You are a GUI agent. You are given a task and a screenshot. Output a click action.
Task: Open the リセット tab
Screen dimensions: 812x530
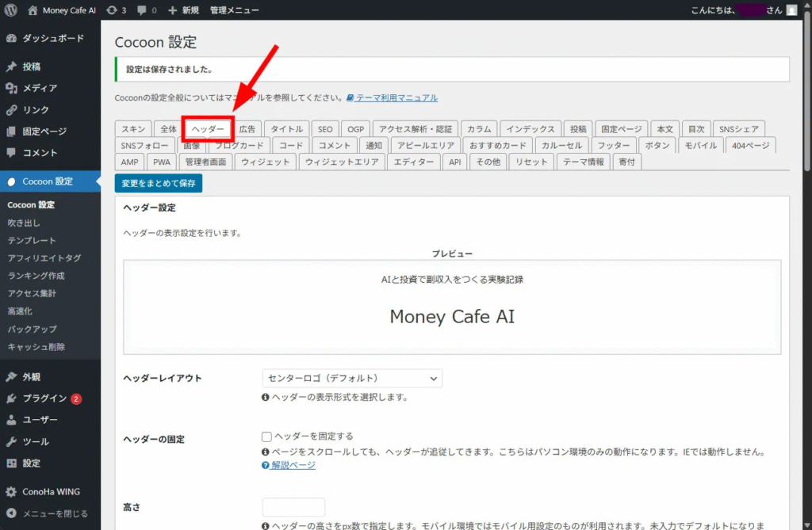[531, 162]
